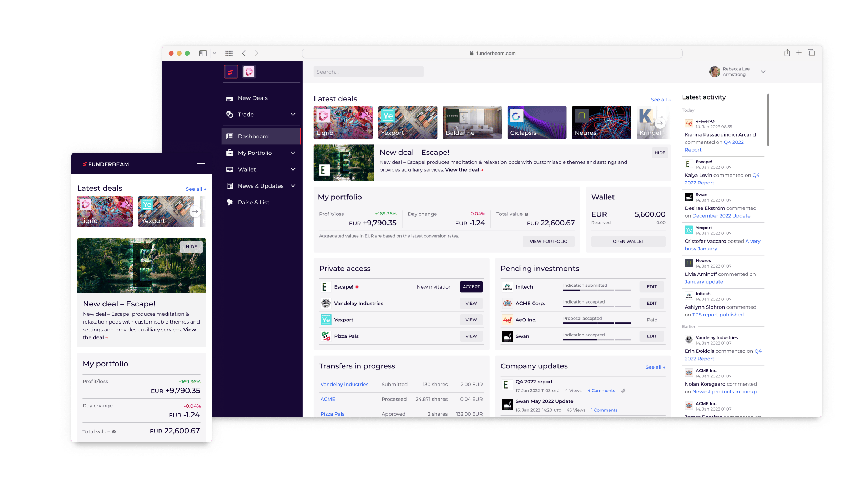Click the Raise & List flag icon
Screen dimensions: 868x488
(x=230, y=202)
